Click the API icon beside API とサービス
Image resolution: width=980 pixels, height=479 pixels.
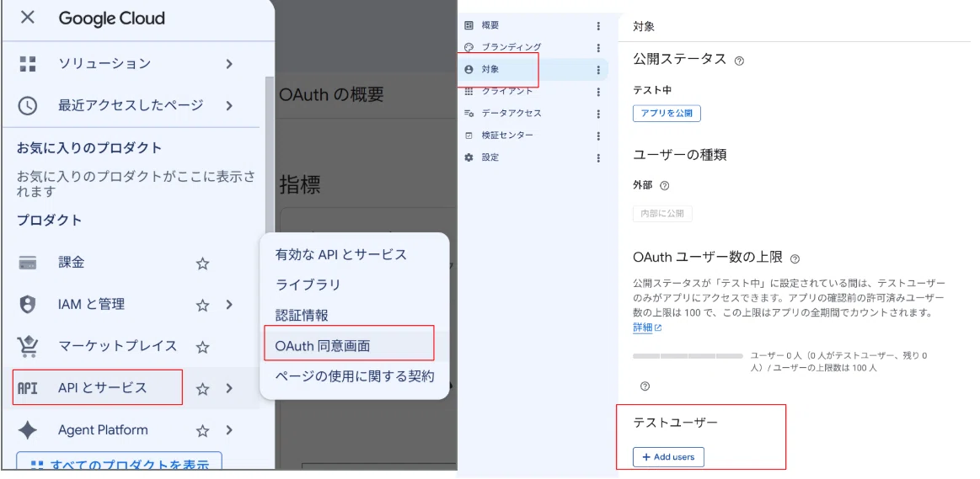coord(28,388)
